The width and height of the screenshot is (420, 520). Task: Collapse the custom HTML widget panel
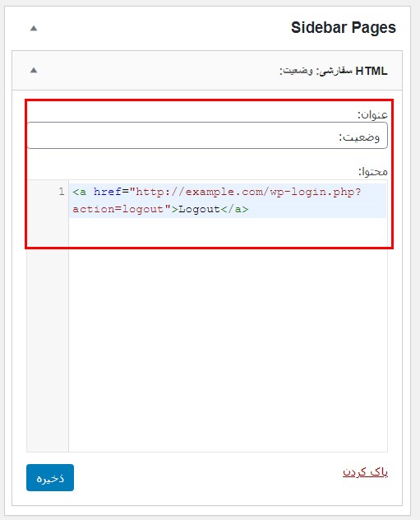coord(34,70)
